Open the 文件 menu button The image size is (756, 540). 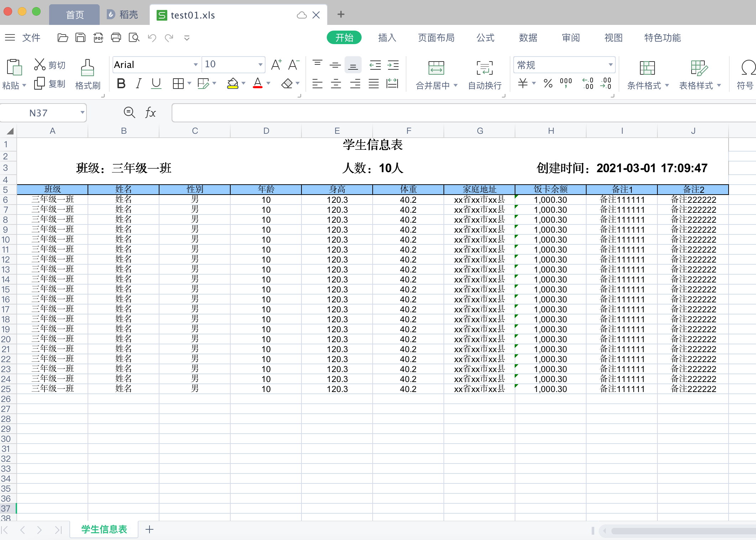click(x=31, y=38)
